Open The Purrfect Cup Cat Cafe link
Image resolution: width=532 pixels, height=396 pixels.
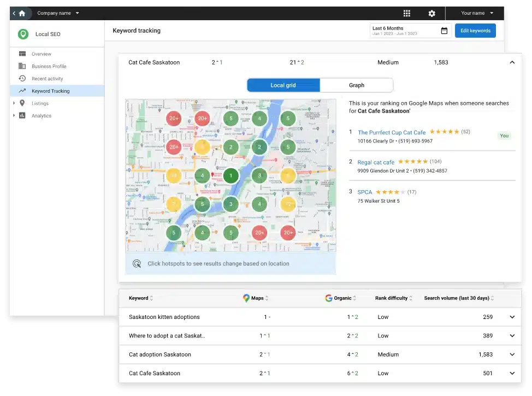(x=392, y=132)
